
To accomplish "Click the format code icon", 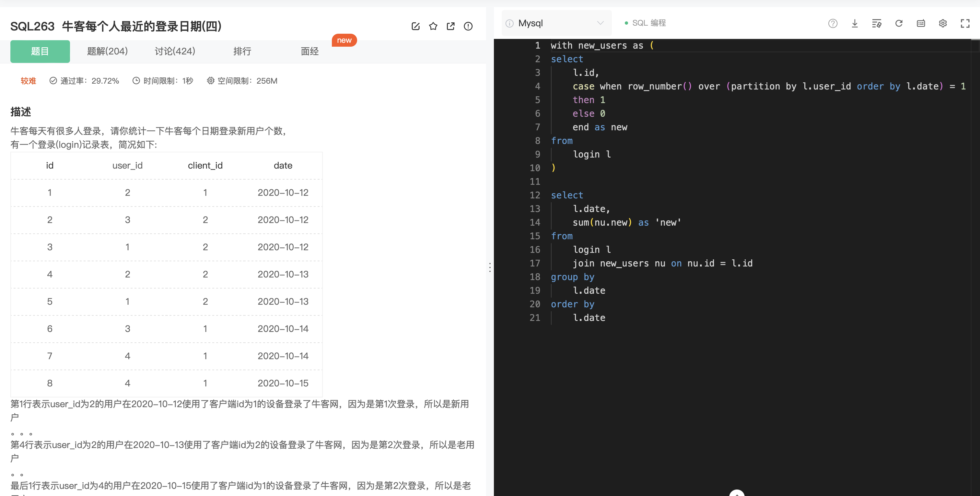I will pyautogui.click(x=877, y=23).
